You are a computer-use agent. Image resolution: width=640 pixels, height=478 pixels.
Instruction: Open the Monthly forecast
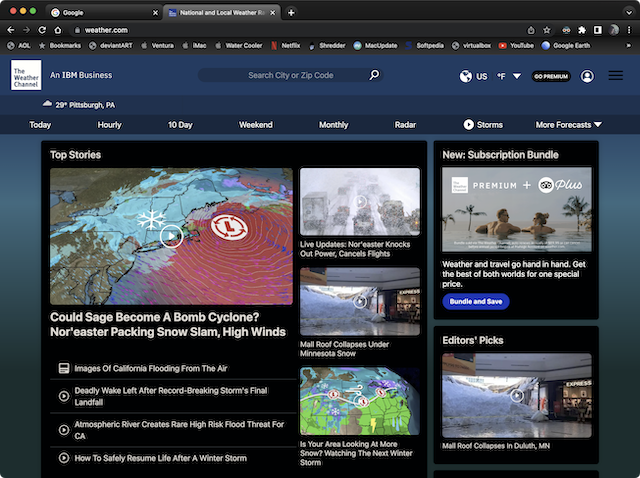333,125
